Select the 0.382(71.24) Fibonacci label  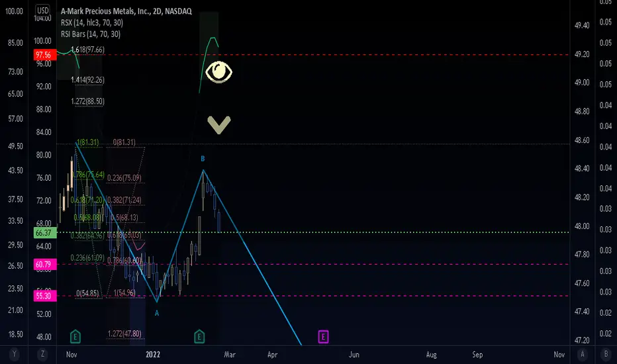(x=124, y=200)
